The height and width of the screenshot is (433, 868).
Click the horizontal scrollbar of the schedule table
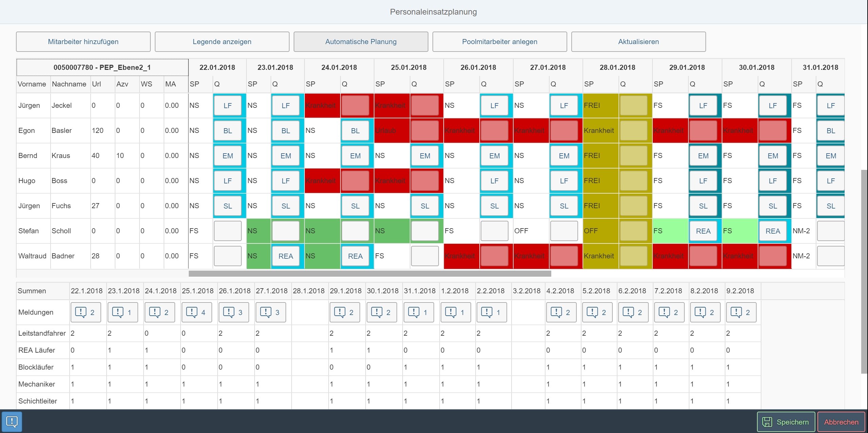(x=370, y=274)
